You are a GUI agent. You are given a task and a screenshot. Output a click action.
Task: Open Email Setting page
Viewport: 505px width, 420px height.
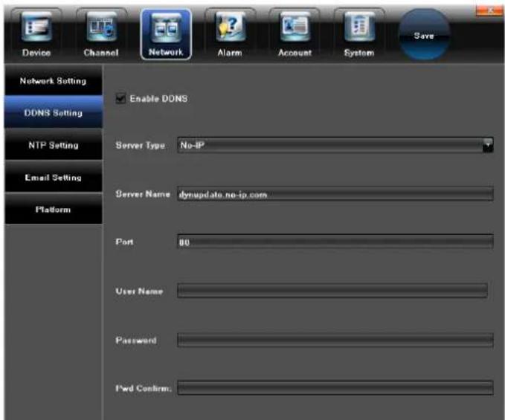(x=54, y=177)
